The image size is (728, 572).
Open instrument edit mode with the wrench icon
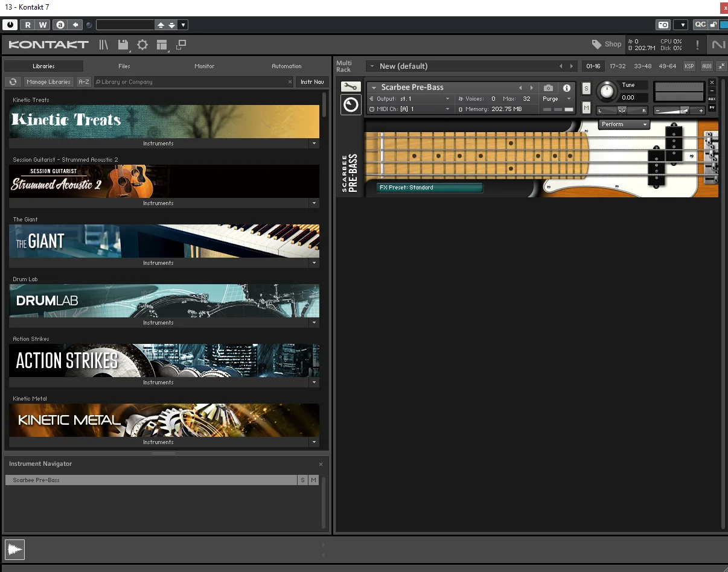(350, 87)
